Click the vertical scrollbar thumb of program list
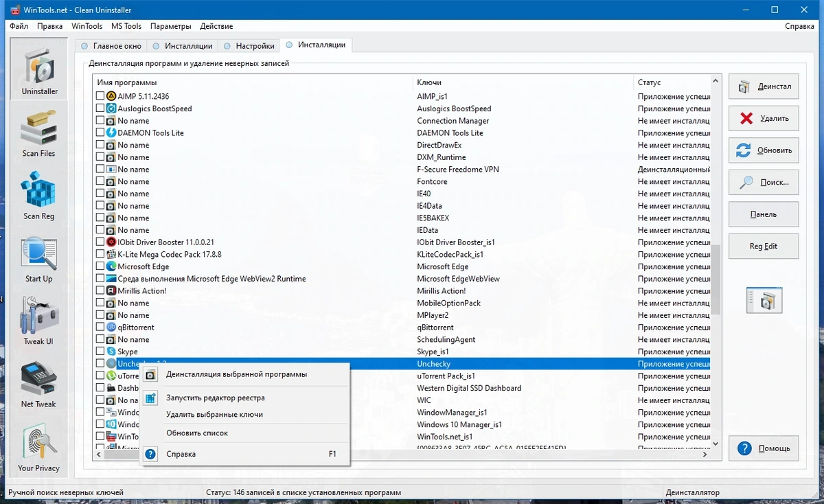The image size is (824, 504). (x=716, y=279)
